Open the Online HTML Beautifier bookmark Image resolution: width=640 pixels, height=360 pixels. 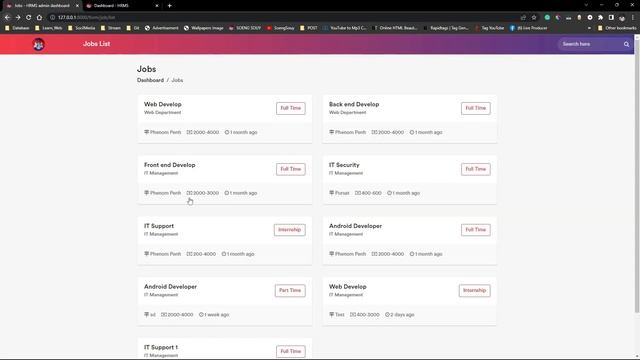(395, 28)
